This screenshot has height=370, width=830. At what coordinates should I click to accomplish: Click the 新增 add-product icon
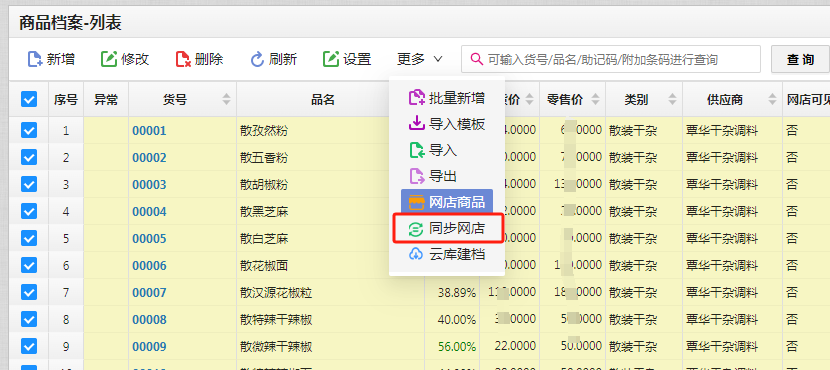pyautogui.click(x=35, y=59)
